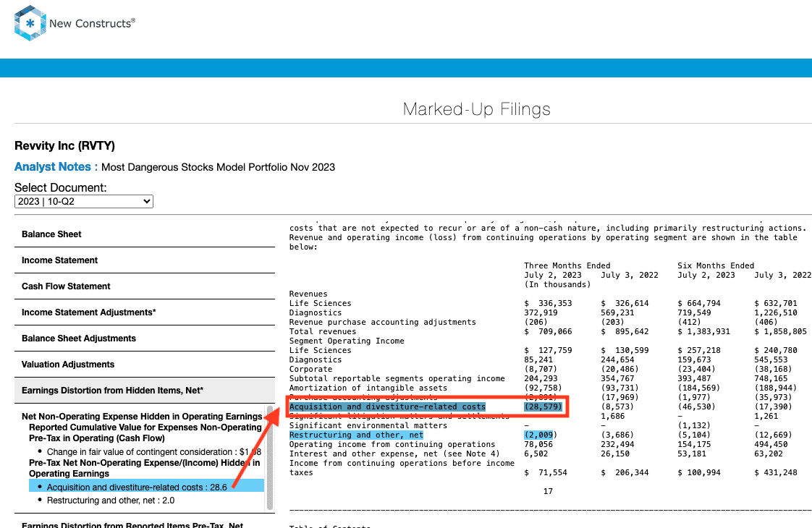
Task: Click 'Amortization of intangible assets' row label
Action: (x=368, y=388)
